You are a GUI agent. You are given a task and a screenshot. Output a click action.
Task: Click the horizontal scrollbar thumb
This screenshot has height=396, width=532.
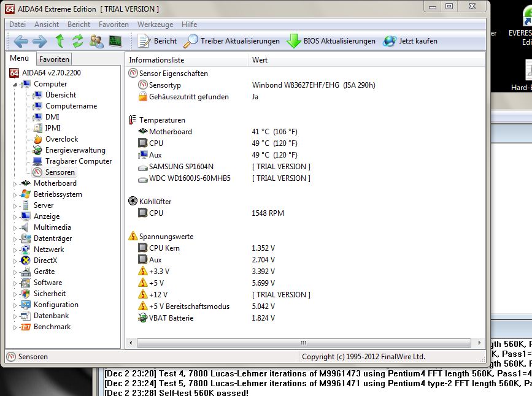click(x=303, y=343)
